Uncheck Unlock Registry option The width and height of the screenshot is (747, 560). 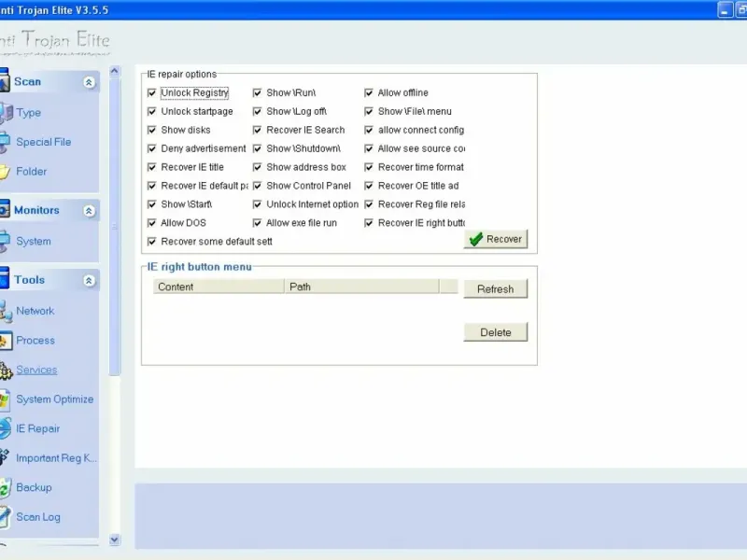pos(152,92)
